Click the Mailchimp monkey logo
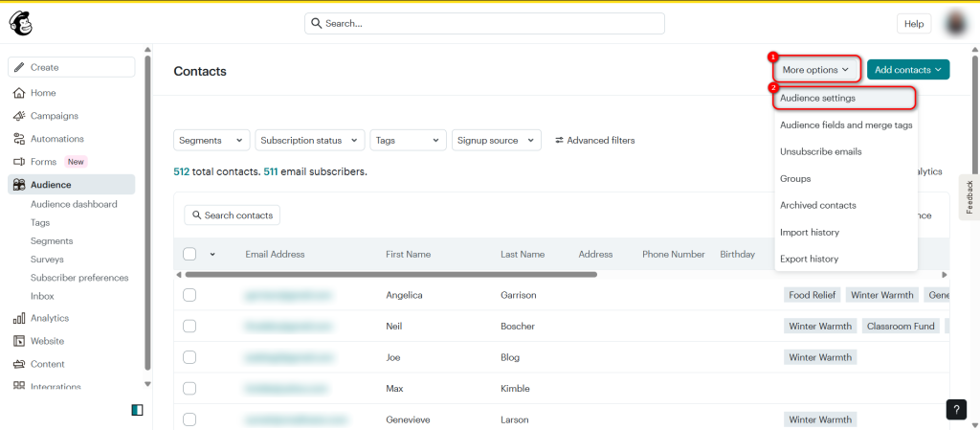 click(20, 23)
